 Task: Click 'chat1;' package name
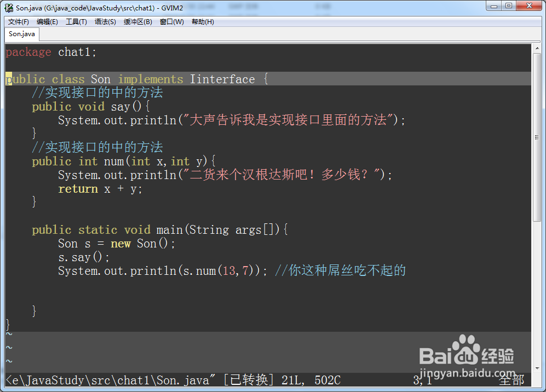tap(77, 52)
